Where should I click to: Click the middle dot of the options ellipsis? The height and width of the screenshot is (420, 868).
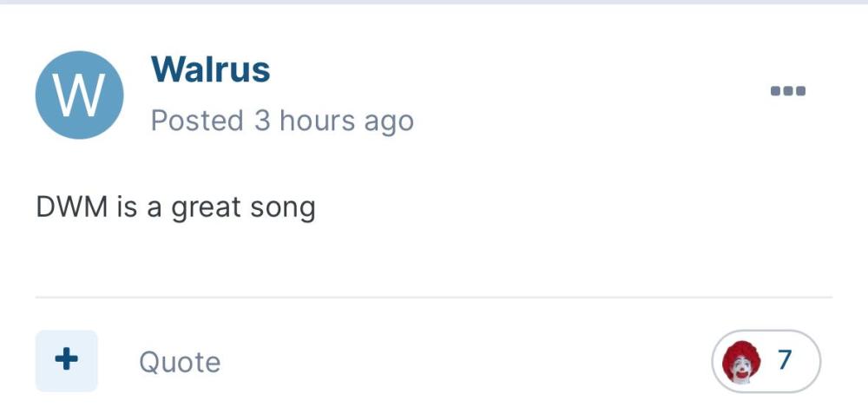coord(788,90)
